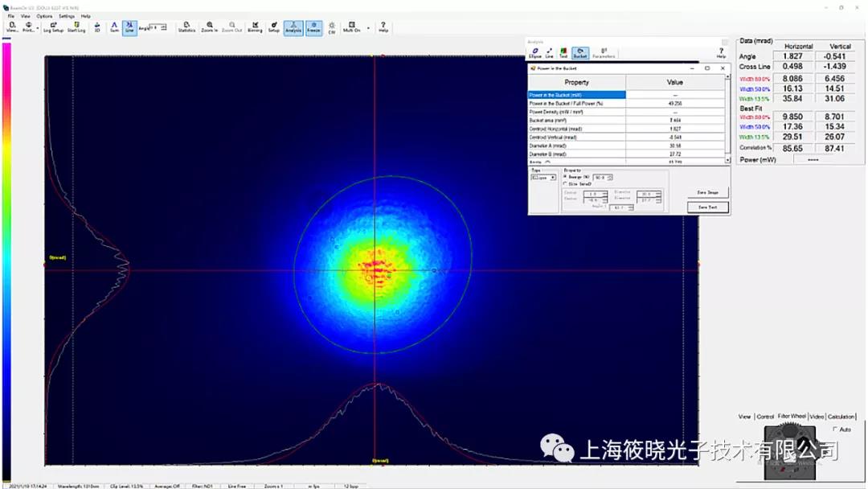This screenshot has width=868, height=489.
Task: Enable the Auto checkbox near filter wheel
Action: click(835, 429)
